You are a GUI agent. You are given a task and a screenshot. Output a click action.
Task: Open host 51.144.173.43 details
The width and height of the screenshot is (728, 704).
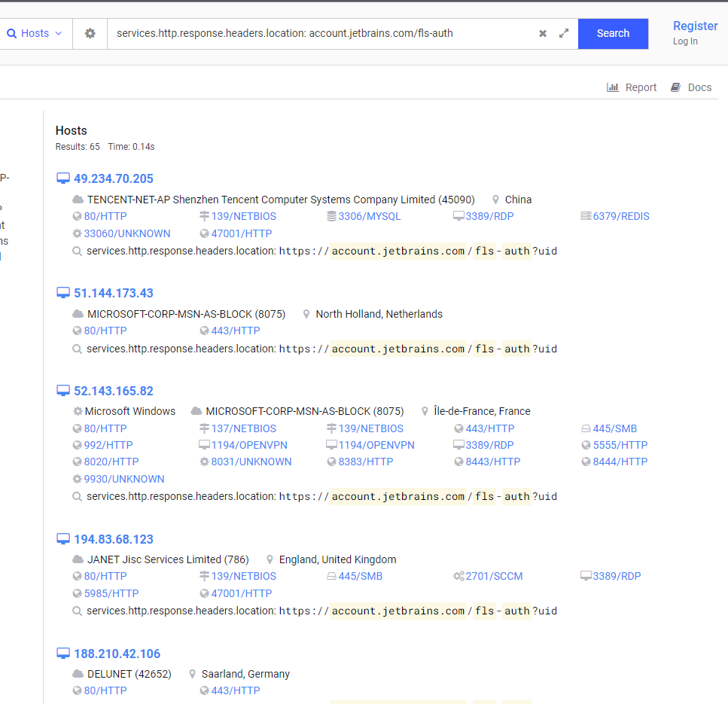(113, 293)
